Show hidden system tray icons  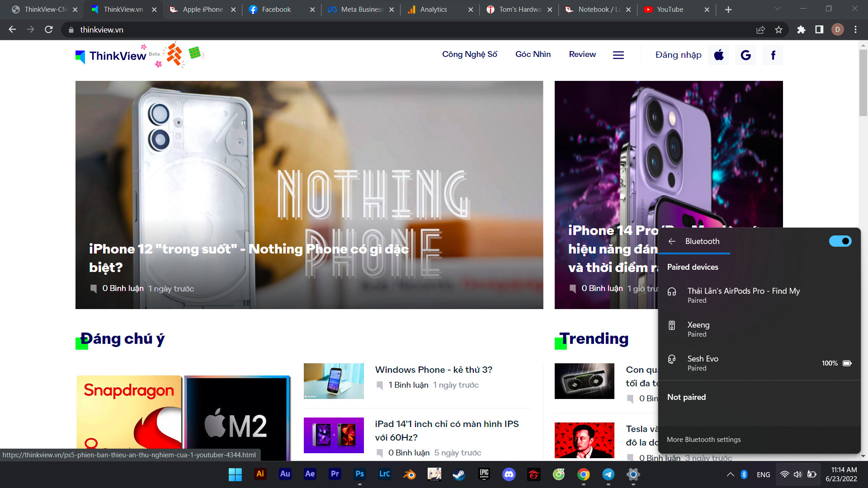point(730,474)
